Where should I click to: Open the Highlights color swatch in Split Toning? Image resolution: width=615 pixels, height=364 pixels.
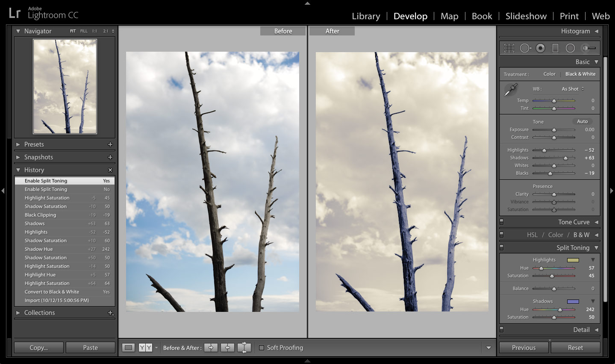(x=573, y=259)
